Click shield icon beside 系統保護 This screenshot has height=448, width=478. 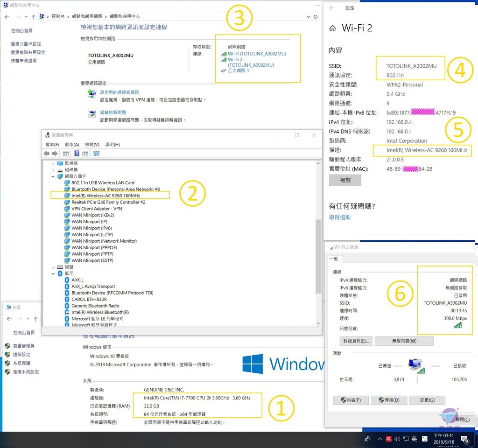(7, 363)
